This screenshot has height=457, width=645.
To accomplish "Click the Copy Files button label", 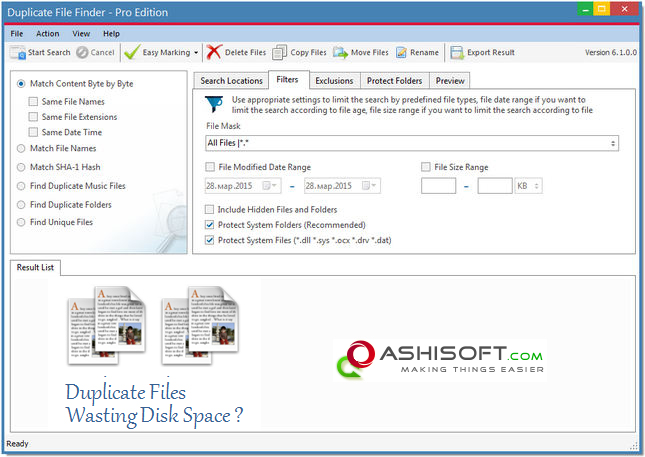I will (309, 53).
